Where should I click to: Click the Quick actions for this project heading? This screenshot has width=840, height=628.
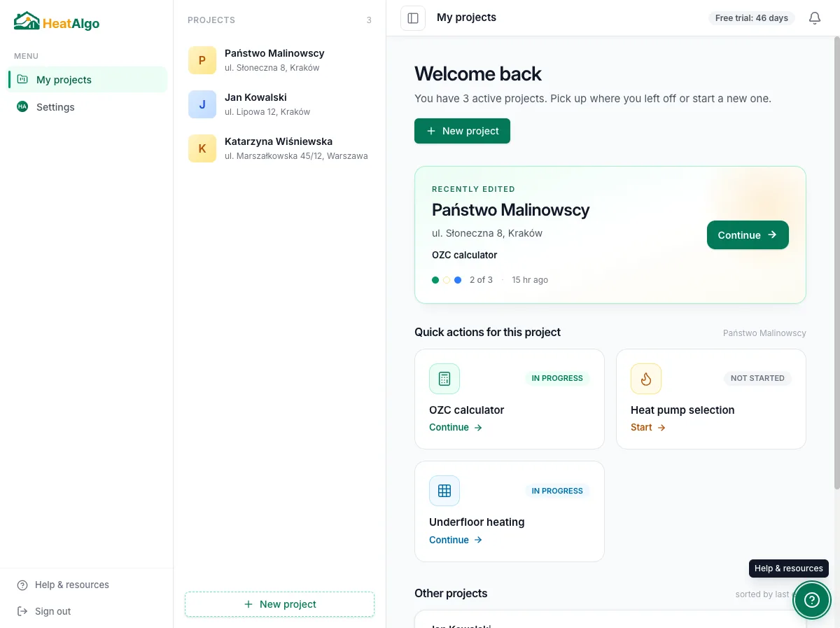[x=487, y=332]
